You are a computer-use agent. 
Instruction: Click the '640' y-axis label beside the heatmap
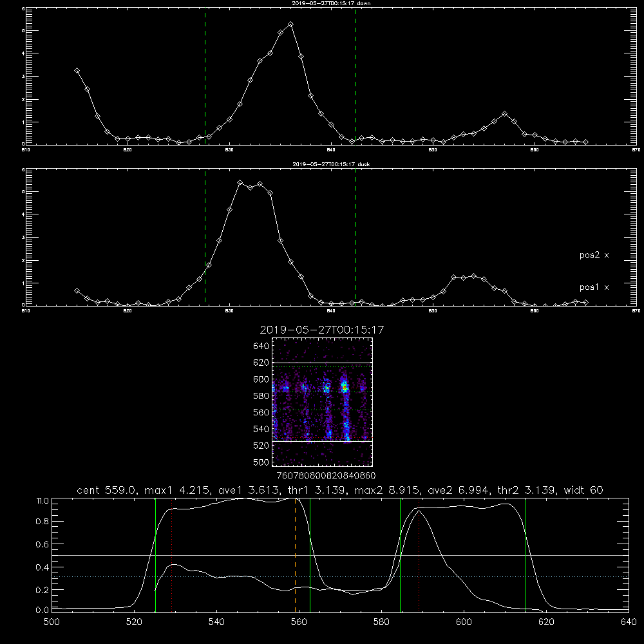[x=261, y=346]
